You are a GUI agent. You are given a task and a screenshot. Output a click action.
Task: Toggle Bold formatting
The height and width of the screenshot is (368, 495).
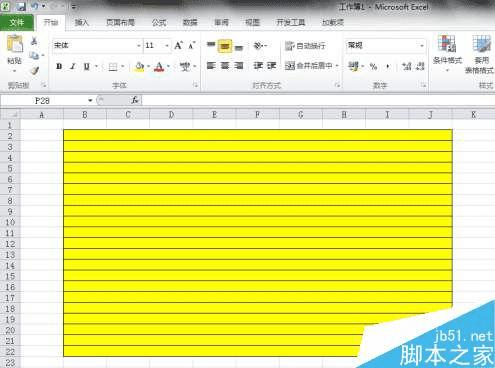point(59,67)
